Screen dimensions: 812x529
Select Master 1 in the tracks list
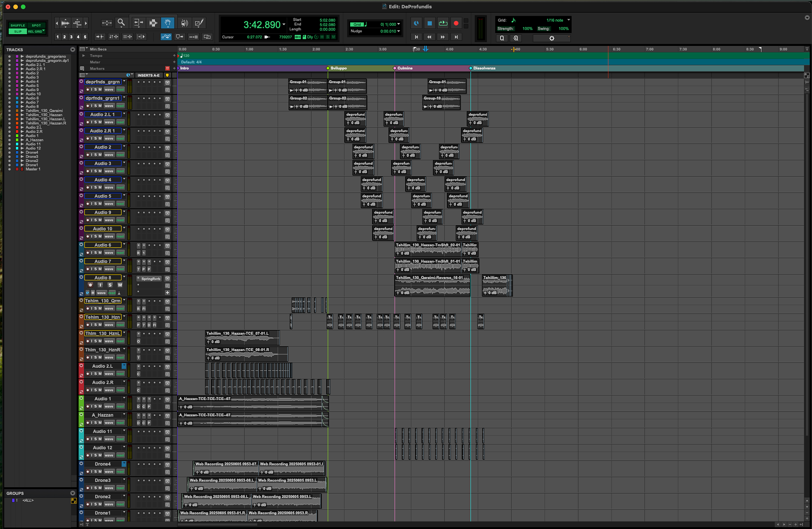33,169
